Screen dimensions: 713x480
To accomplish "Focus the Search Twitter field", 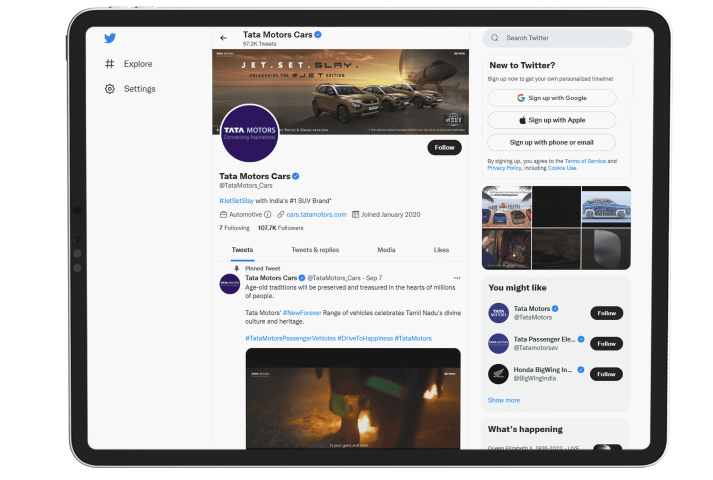I will [557, 38].
